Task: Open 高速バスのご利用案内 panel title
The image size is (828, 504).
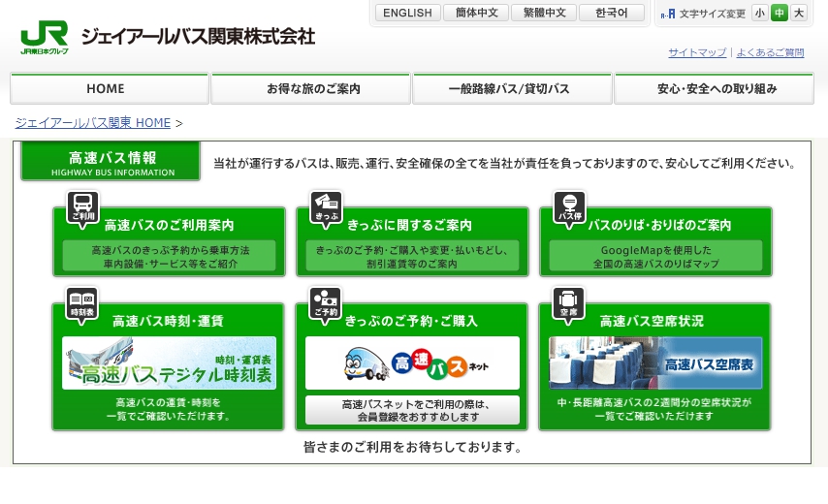Action: point(169,226)
